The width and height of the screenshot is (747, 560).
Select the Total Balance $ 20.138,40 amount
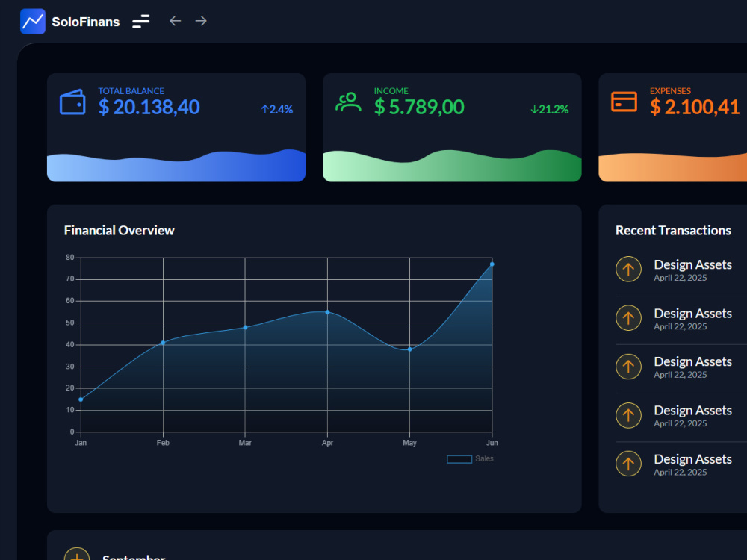(x=149, y=107)
